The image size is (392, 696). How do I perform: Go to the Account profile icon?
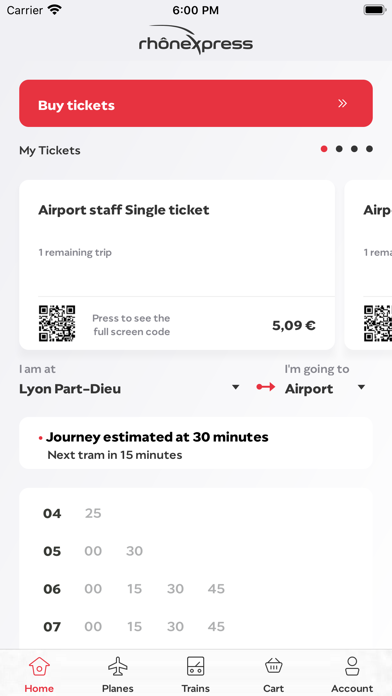[352, 666]
